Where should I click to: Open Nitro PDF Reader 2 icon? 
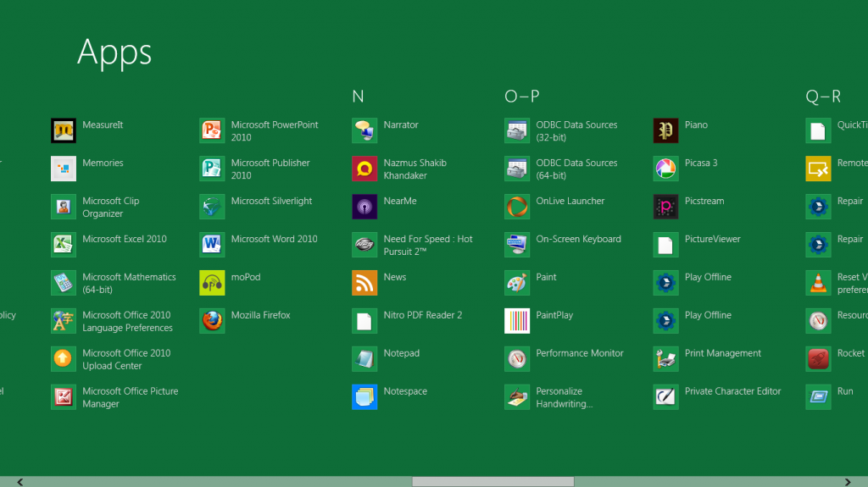(364, 321)
